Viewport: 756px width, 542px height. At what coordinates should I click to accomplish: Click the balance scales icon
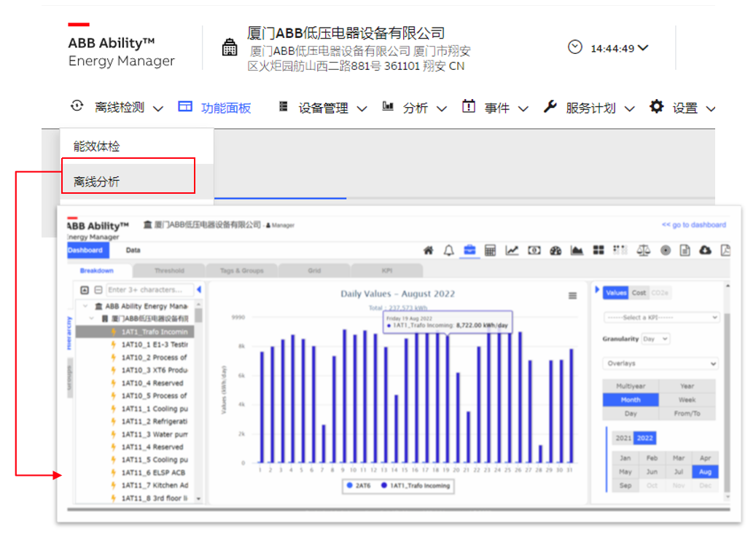(643, 251)
